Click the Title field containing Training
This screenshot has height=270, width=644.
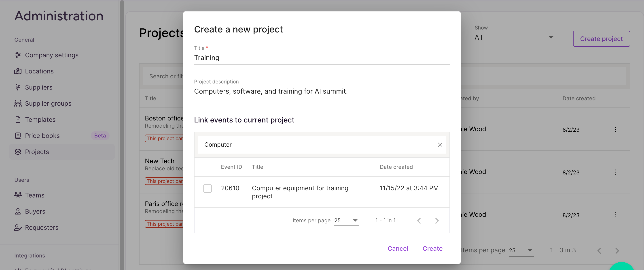pyautogui.click(x=322, y=58)
